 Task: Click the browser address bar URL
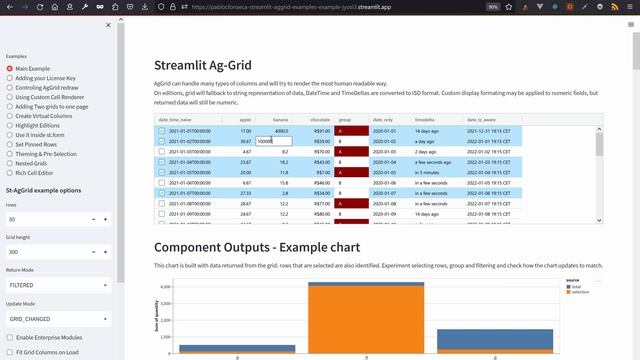coord(291,7)
